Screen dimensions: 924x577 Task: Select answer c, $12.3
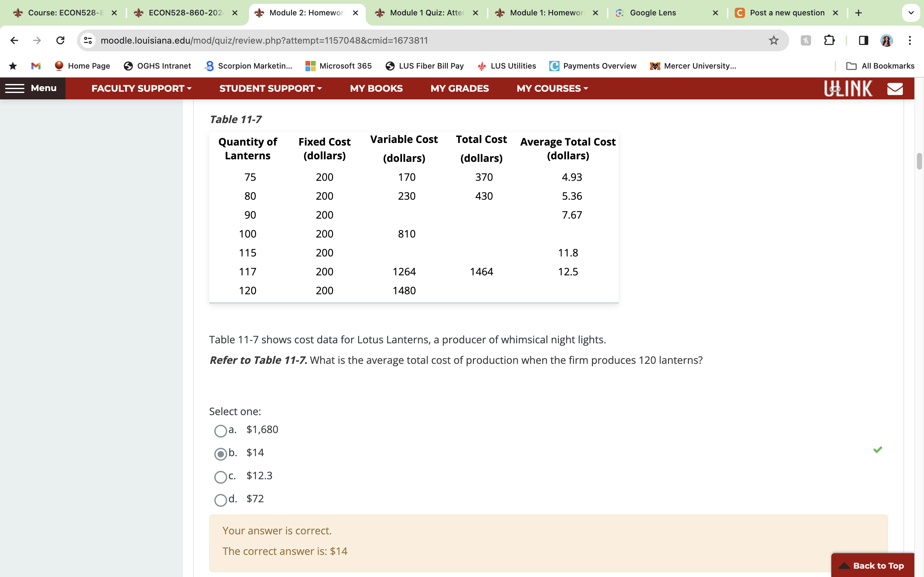click(220, 477)
